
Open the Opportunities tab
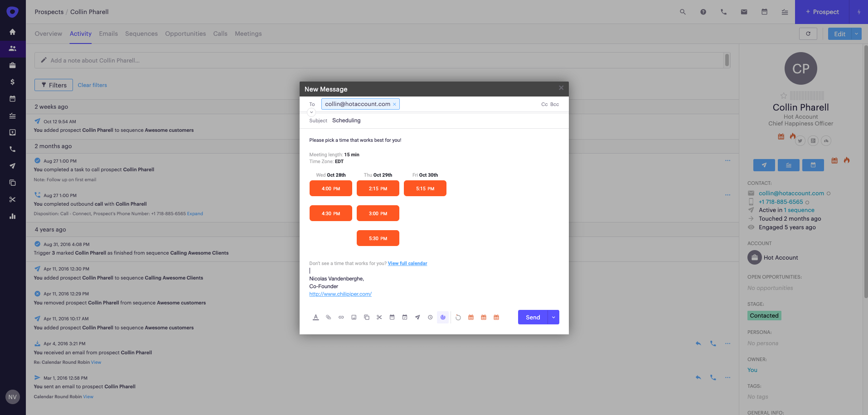tap(185, 34)
